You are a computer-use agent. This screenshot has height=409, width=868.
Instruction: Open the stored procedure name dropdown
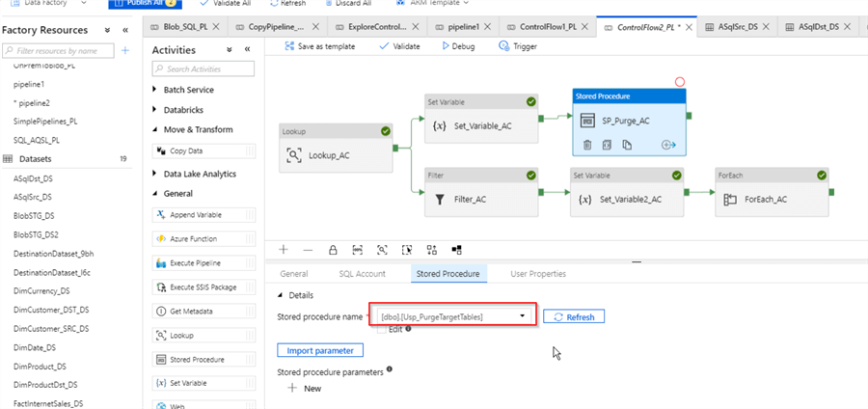coord(522,316)
